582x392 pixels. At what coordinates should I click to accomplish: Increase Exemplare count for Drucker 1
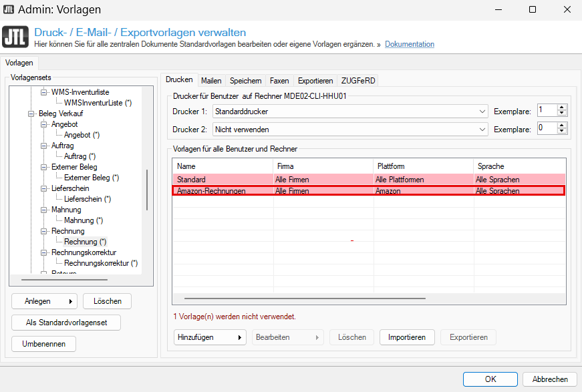point(562,108)
